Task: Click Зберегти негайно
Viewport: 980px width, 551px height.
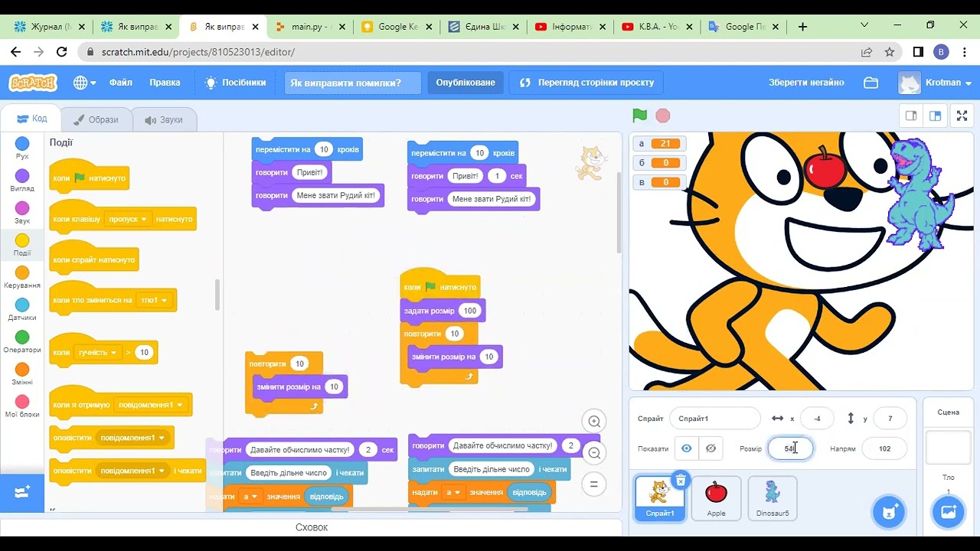Action: (x=806, y=82)
